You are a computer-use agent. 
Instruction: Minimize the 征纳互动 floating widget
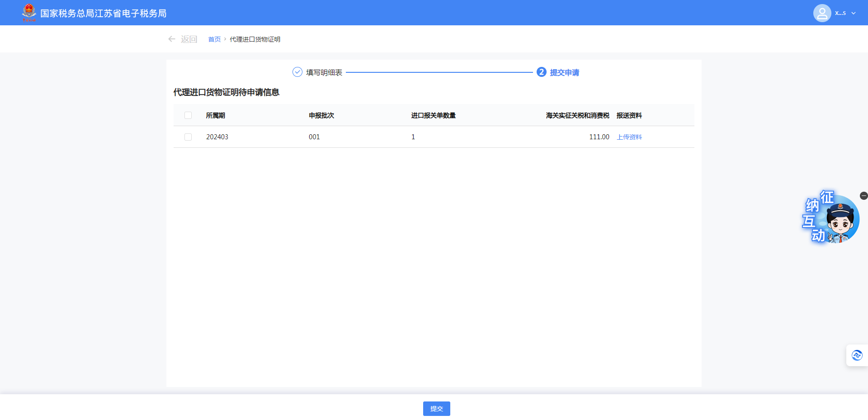coord(863,196)
